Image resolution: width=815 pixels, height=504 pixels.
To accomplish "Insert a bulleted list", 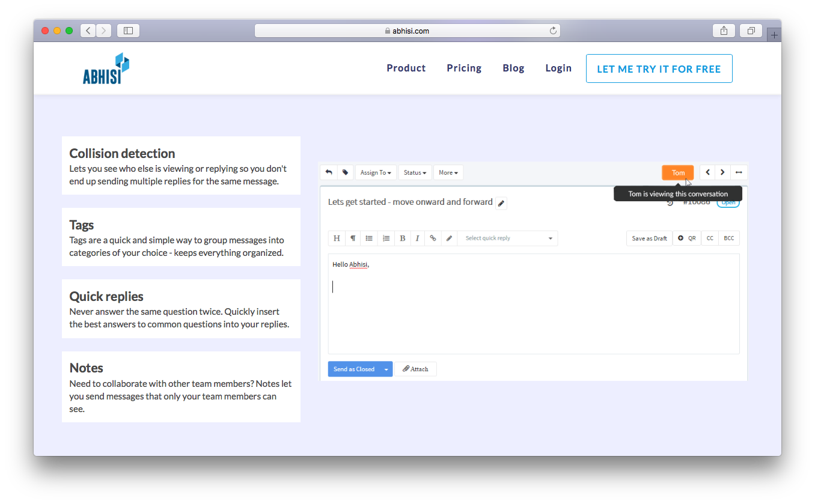I will pos(369,238).
